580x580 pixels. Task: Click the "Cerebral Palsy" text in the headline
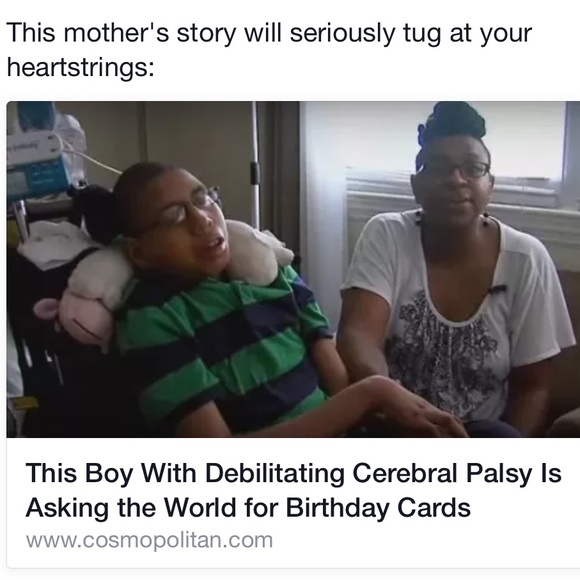[442, 473]
